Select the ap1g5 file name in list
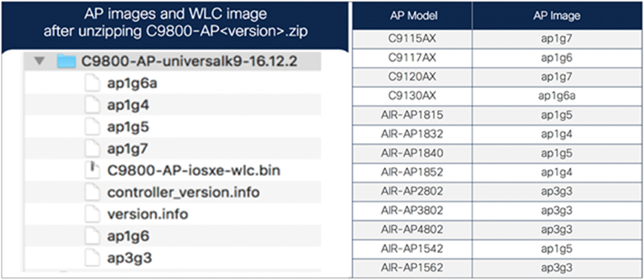 128,128
